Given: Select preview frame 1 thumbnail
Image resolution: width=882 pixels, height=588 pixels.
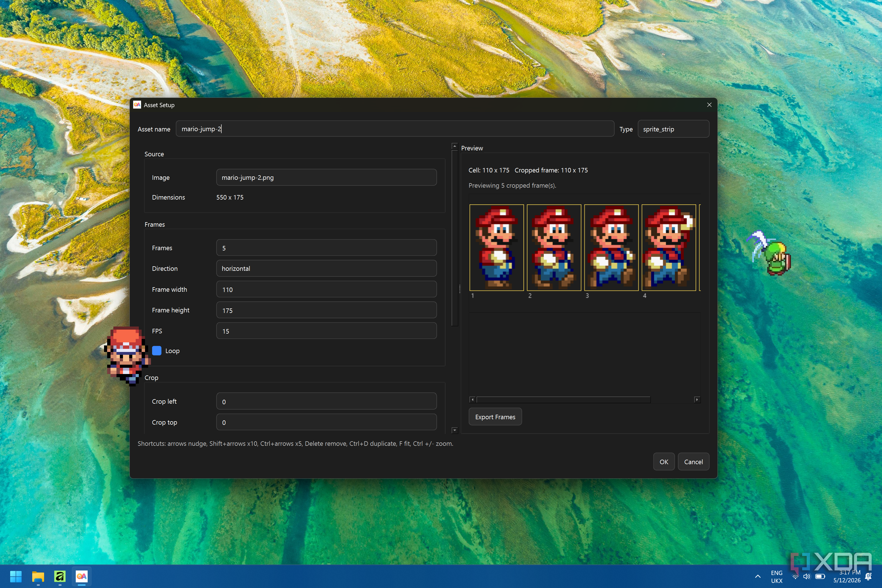Looking at the screenshot, I should tap(496, 248).
